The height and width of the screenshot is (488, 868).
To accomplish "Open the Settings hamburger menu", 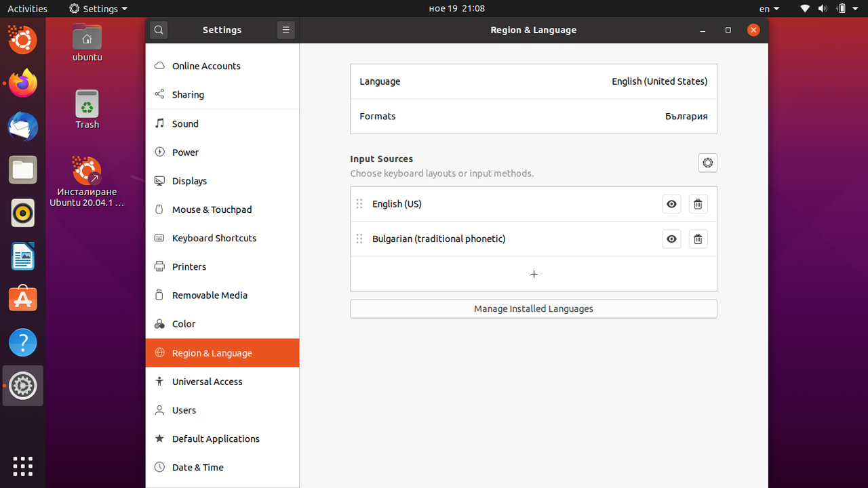I will (285, 30).
